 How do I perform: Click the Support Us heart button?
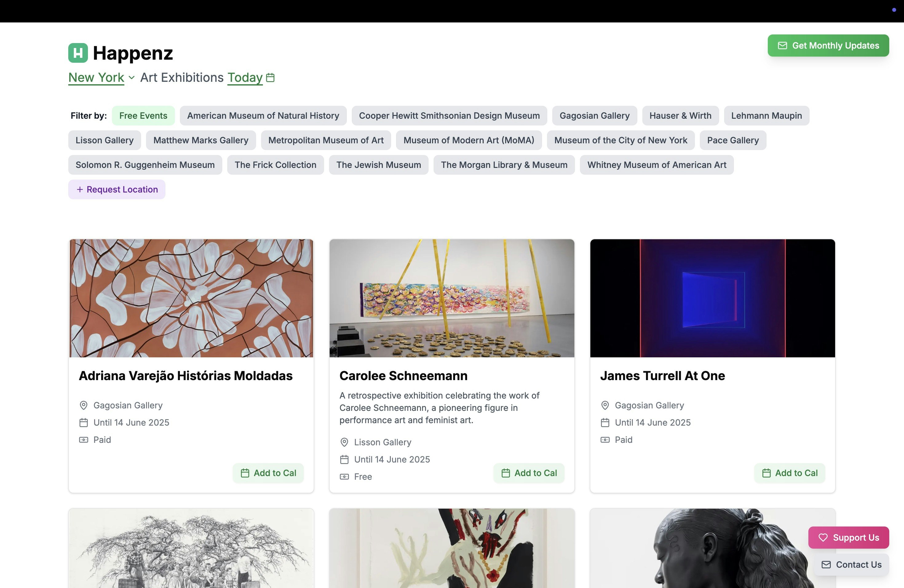pyautogui.click(x=849, y=538)
